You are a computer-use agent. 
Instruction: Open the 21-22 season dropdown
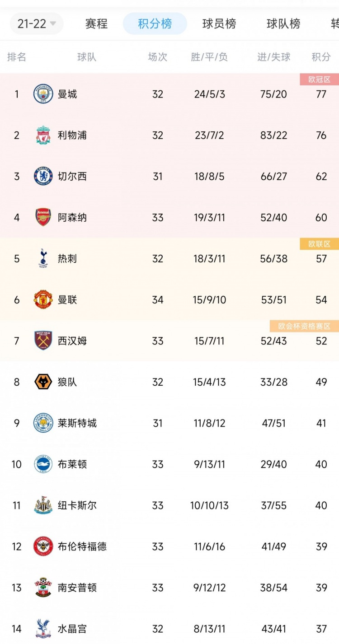(x=37, y=24)
